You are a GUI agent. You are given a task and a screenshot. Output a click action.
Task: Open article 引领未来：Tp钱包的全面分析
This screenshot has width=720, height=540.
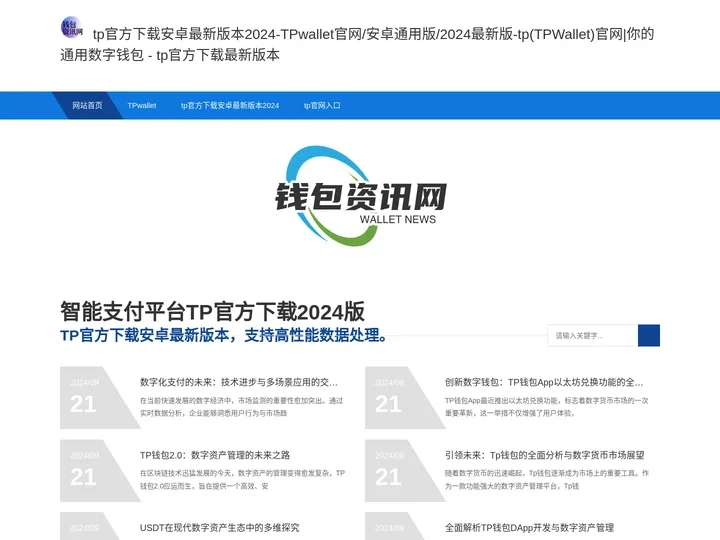click(x=545, y=455)
